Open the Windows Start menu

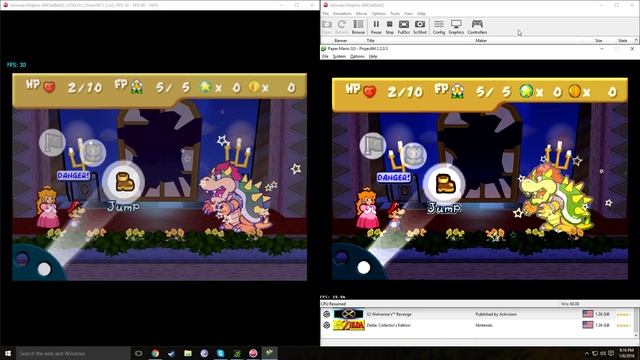[8, 353]
